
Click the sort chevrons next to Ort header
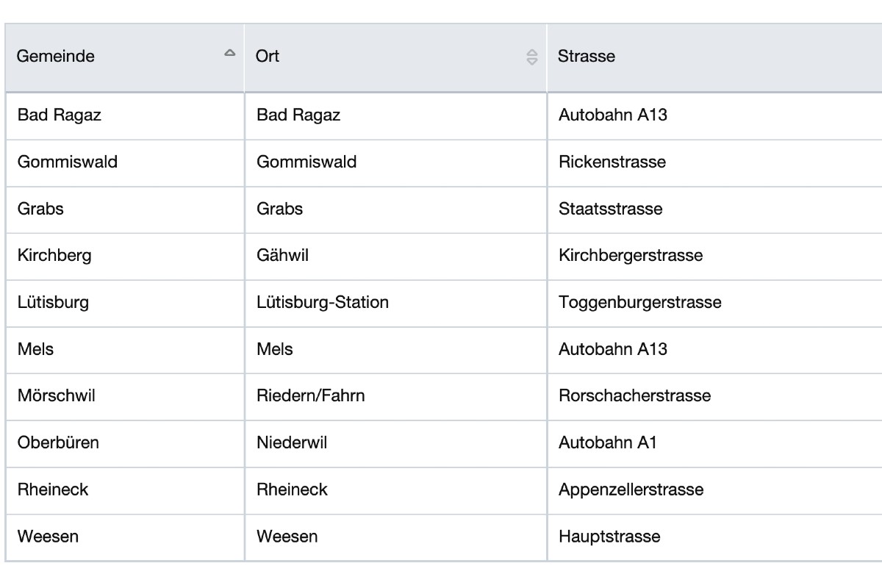(x=531, y=57)
